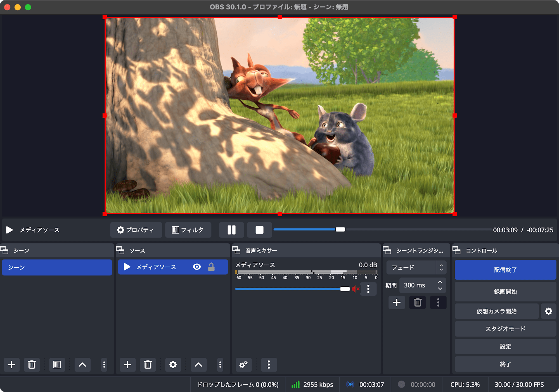Image resolution: width=559 pixels, height=392 pixels.
Task: Open the sources panel more options menu
Action: point(220,364)
